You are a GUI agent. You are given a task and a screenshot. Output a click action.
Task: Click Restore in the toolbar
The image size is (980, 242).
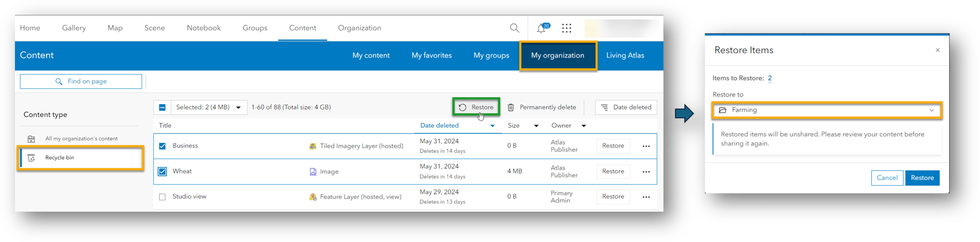(476, 107)
